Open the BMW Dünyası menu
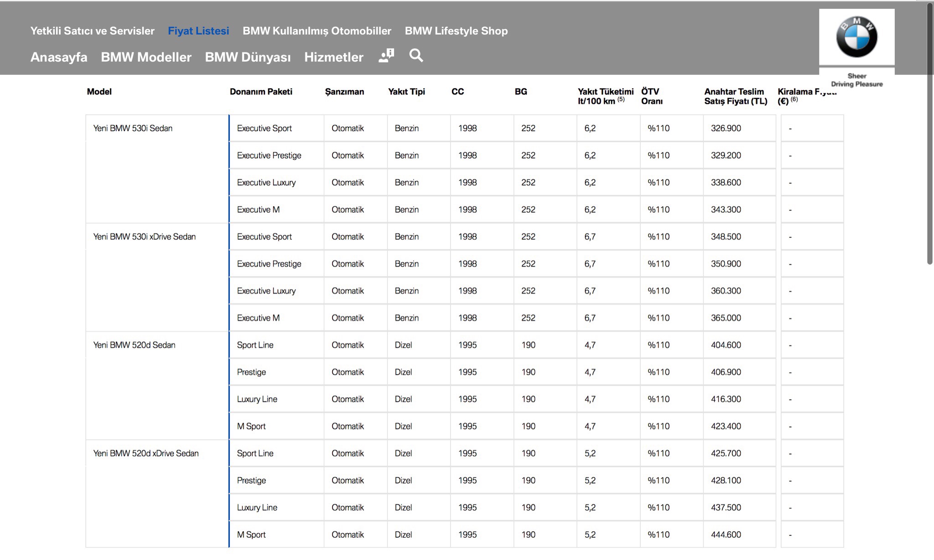Screen dimensions: 934x560 [x=248, y=57]
